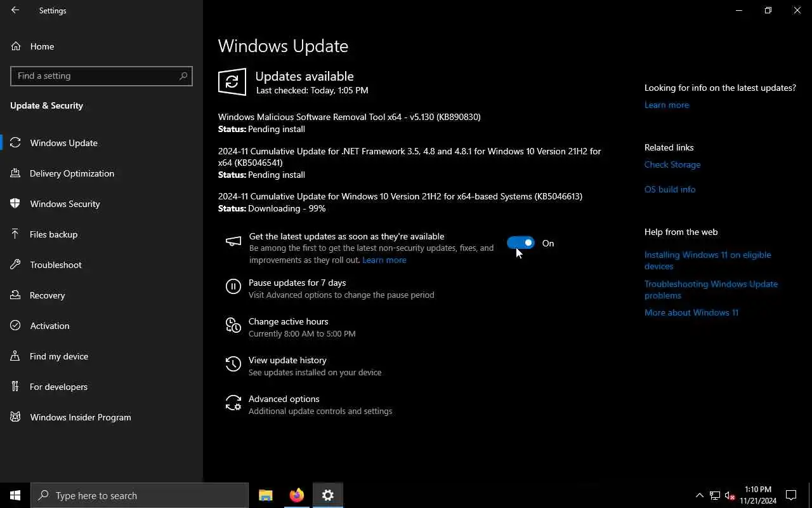The height and width of the screenshot is (508, 812).
Task: Click the Downloading - 99% status text
Action: point(287,208)
